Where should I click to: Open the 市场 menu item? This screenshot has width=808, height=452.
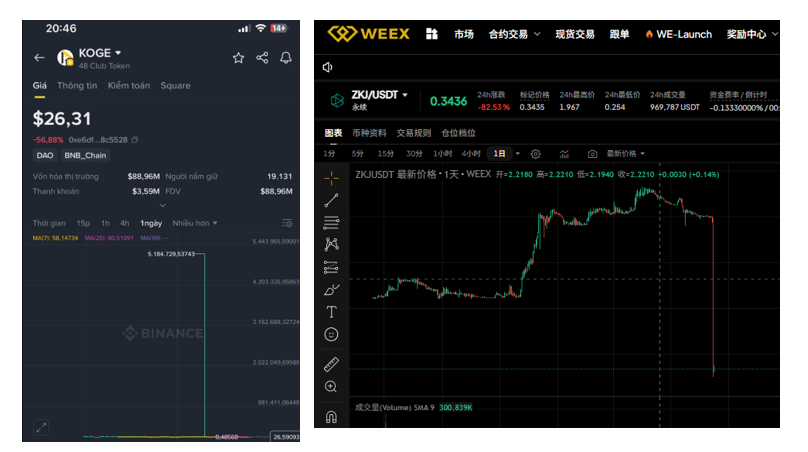(464, 34)
